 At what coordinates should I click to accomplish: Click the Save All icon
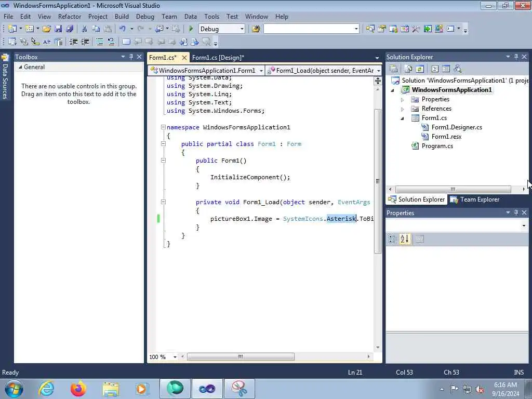click(70, 29)
